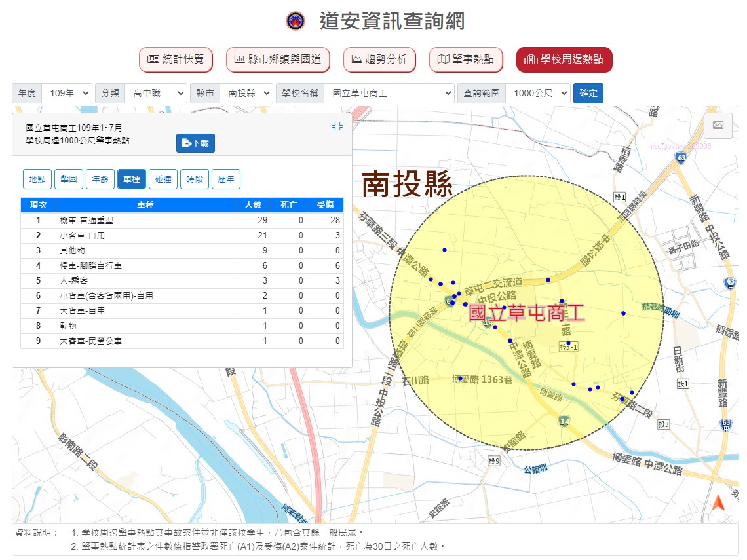Switch to the 歷年 tab

pos(226,179)
